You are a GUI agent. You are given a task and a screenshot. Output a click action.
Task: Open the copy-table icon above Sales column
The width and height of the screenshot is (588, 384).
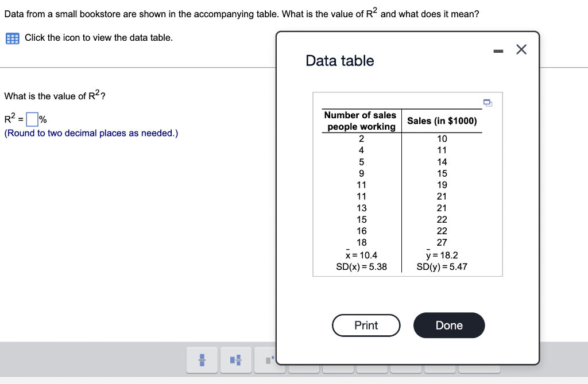[488, 103]
